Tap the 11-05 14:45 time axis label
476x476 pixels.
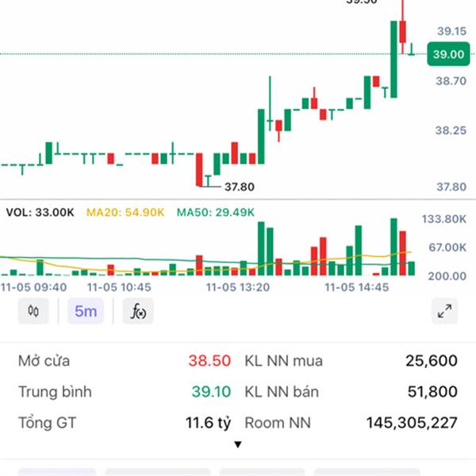pyautogui.click(x=357, y=287)
